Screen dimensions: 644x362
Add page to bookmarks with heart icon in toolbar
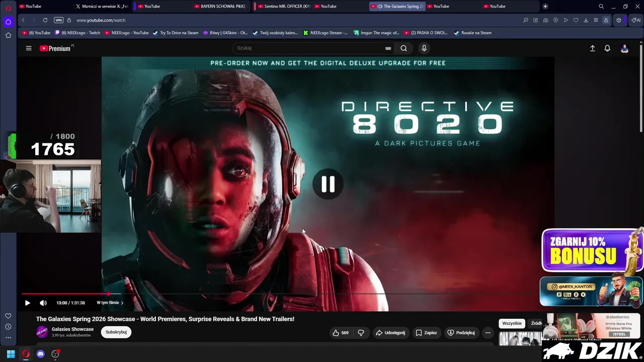point(576,20)
